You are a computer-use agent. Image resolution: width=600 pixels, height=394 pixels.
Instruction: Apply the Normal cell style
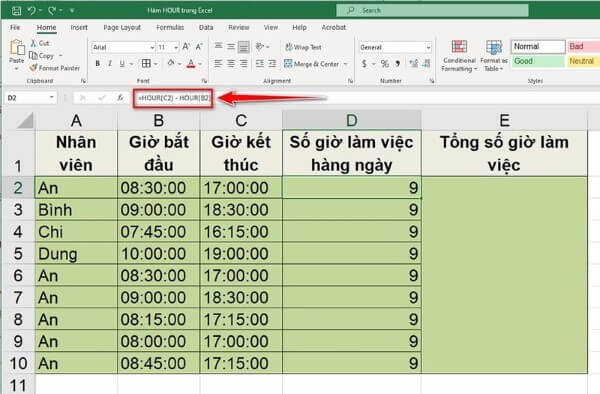[x=538, y=47]
